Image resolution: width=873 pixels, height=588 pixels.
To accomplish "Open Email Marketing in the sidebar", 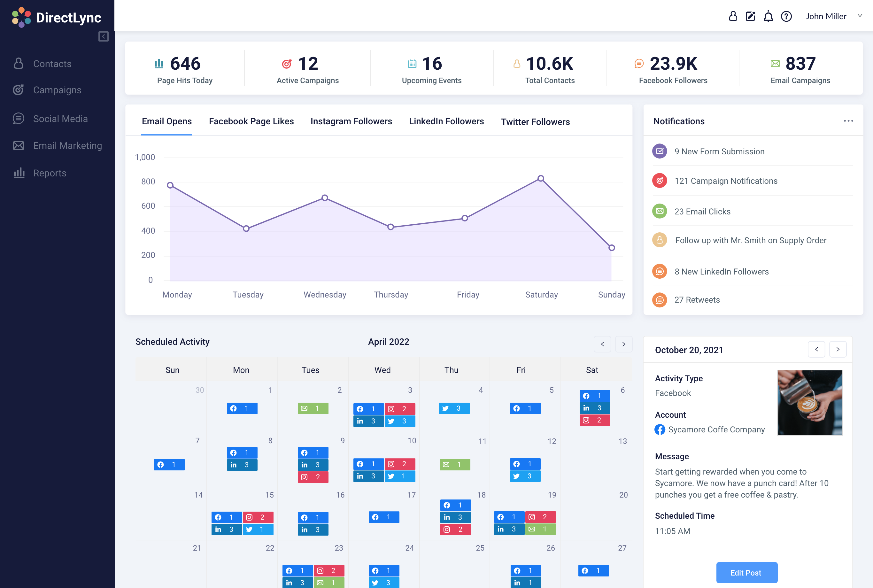I will point(67,145).
